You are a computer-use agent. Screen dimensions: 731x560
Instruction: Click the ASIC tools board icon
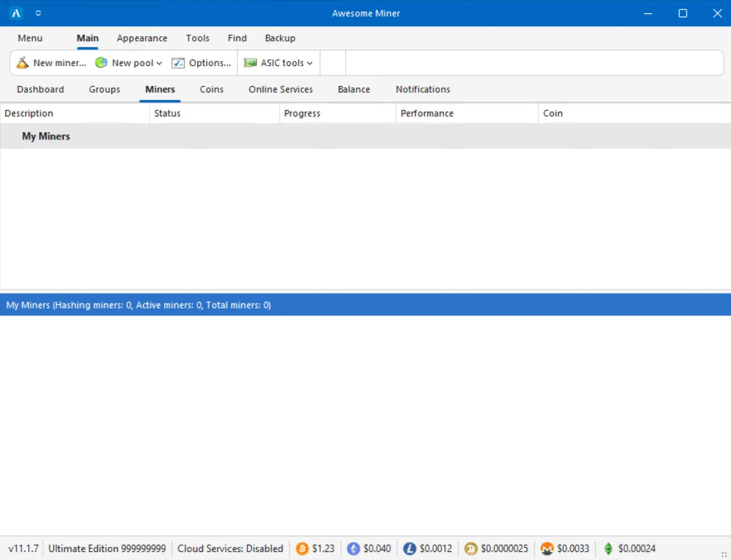coord(250,62)
